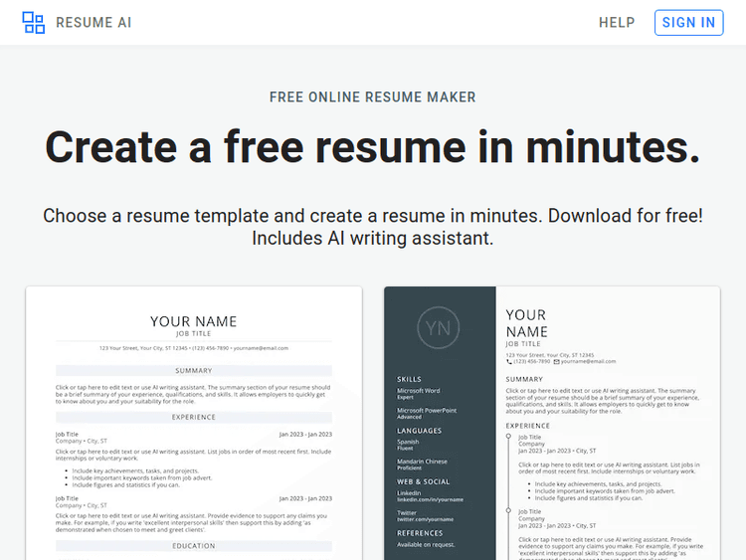
Task: Click the Summary section bar in left template
Action: tap(194, 371)
